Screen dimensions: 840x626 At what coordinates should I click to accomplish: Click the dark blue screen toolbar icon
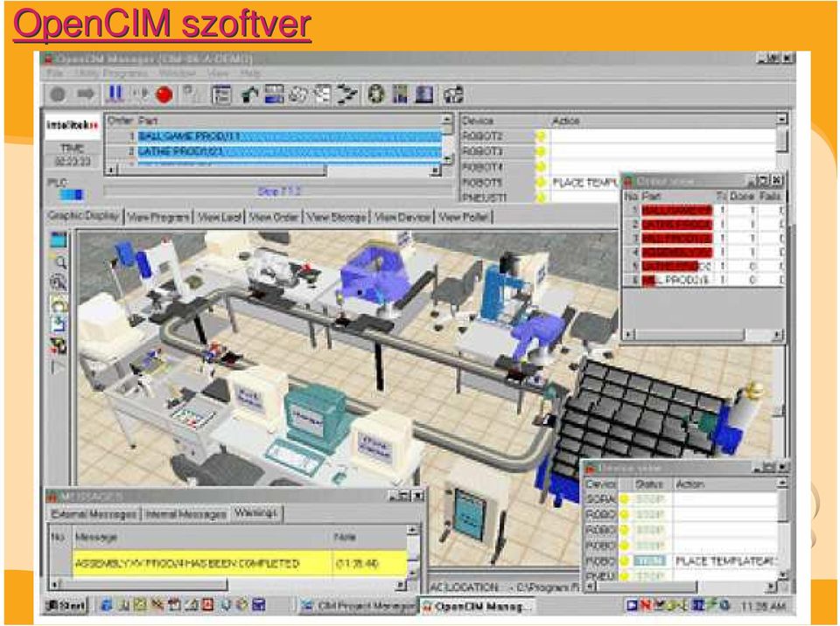424,94
